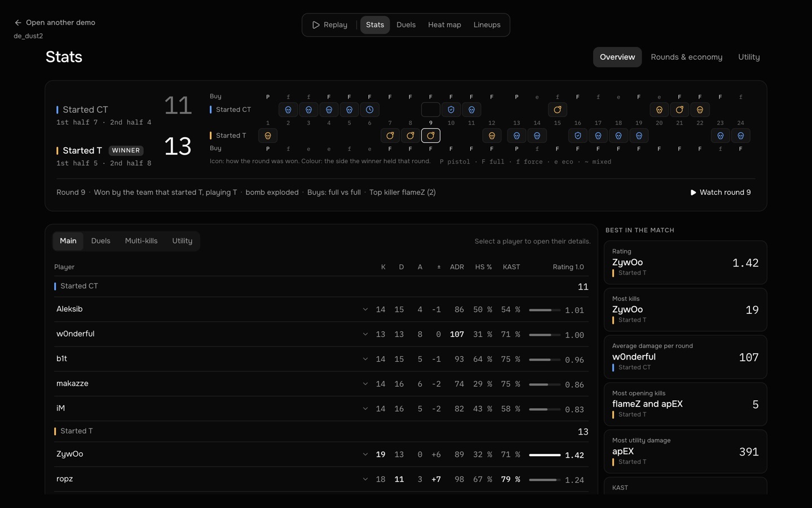Select round 6 clock time-out icon
The image size is (812, 508).
click(369, 110)
